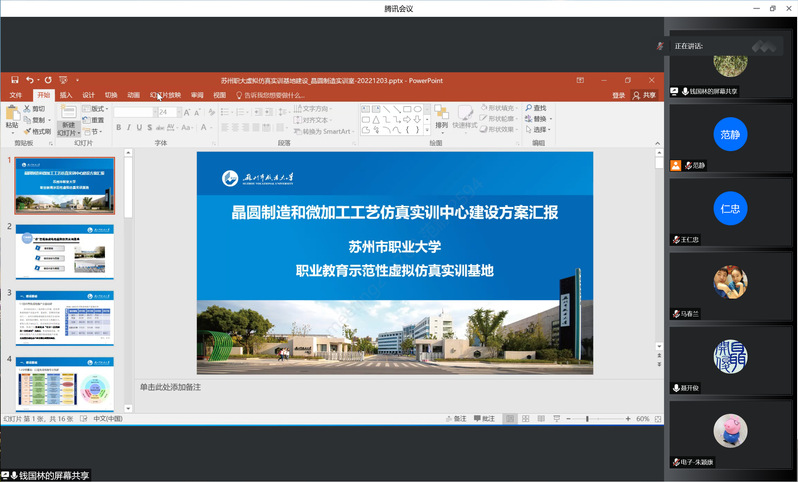Open Text Direction (文字方向) dropdown

tap(313, 109)
